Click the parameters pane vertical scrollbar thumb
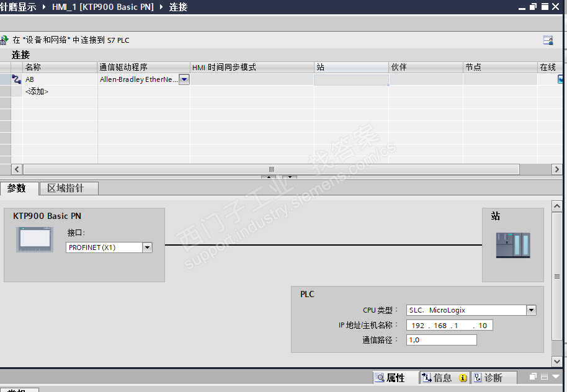Screen dimensions: 567x392 point(557,276)
